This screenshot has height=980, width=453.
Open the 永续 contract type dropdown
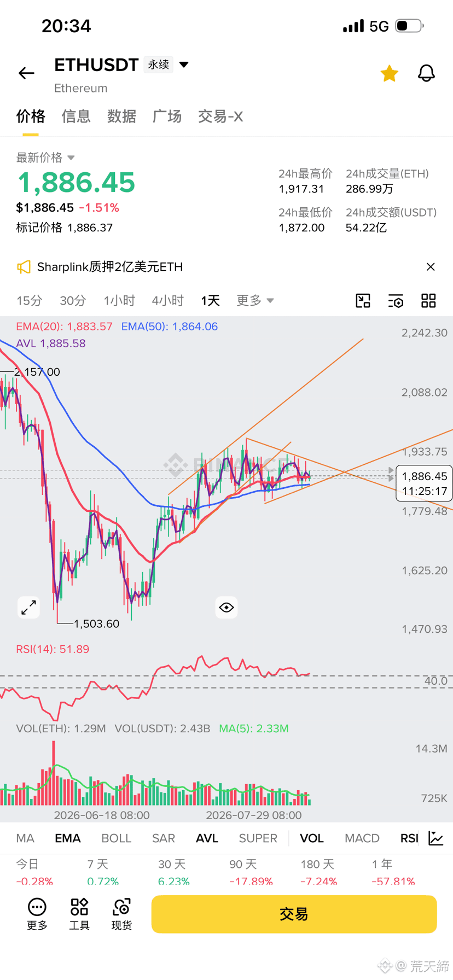point(167,65)
